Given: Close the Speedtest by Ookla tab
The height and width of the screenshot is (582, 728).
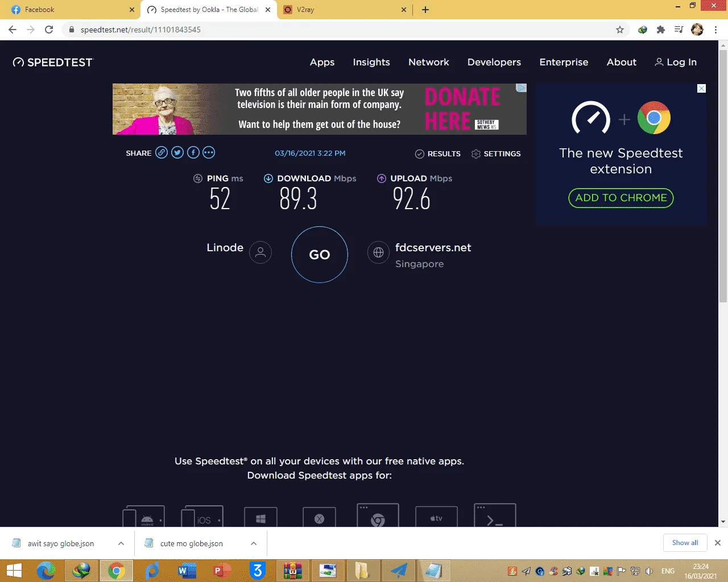Looking at the screenshot, I should pos(268,10).
